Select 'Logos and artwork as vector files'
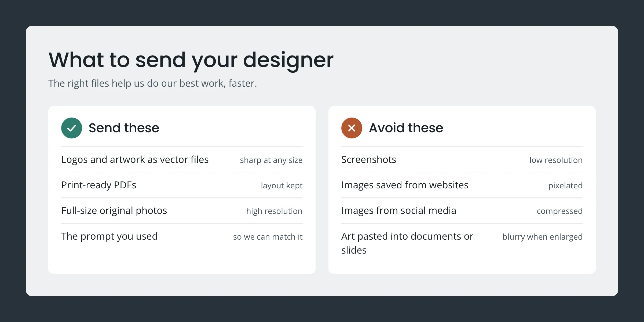Screen dimensions: 644x322 pyautogui.click(x=135, y=160)
